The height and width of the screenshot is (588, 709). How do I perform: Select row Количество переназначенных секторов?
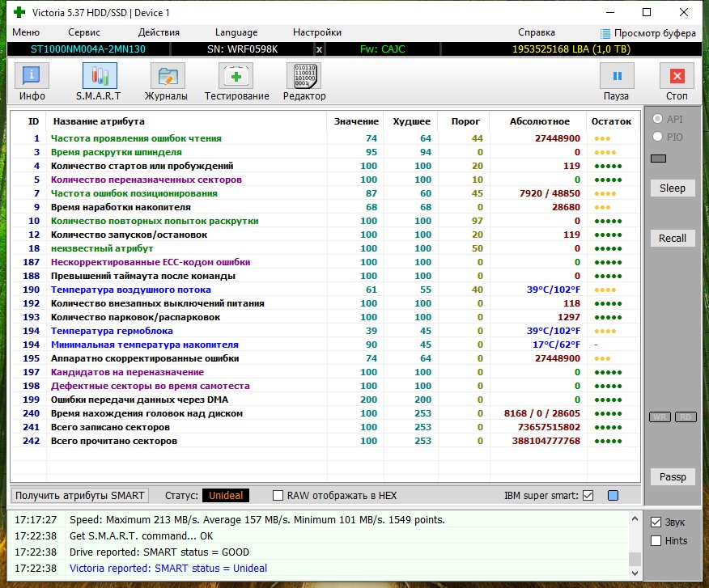325,180
